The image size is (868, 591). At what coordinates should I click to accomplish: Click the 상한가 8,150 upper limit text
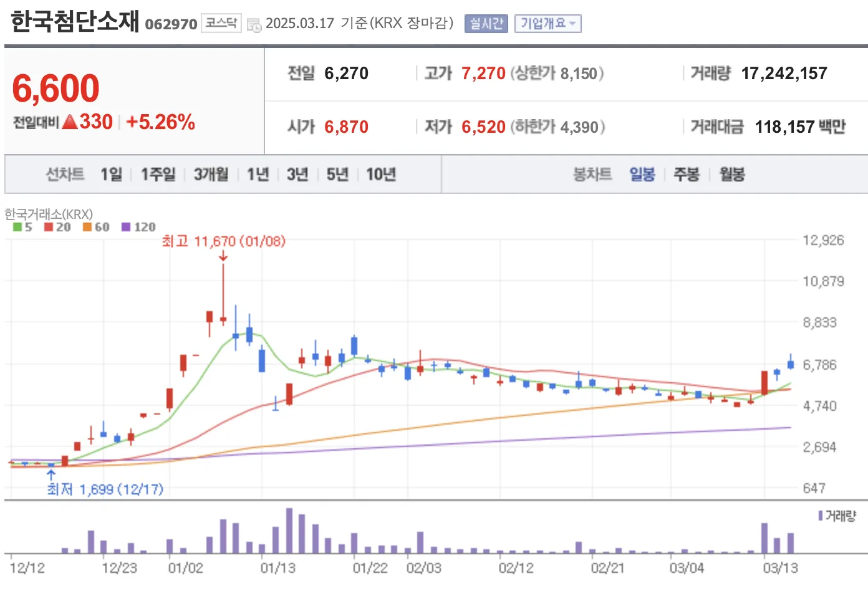(557, 74)
